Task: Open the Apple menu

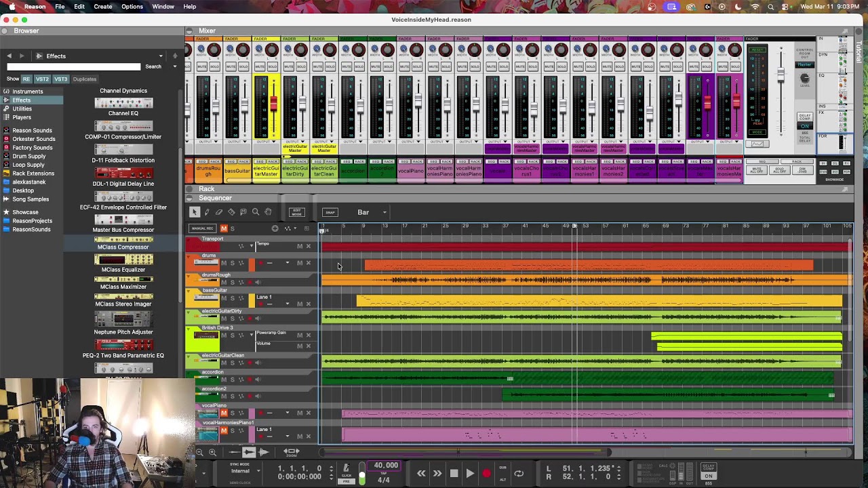Action: [12, 7]
